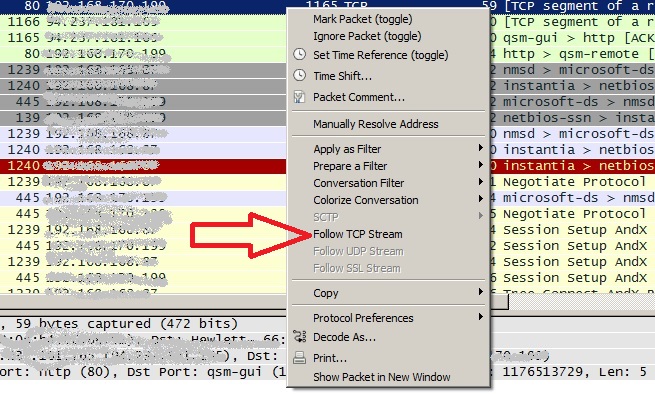Select Set Time Reference (toggle) entry
The image size is (655, 394).
[381, 55]
